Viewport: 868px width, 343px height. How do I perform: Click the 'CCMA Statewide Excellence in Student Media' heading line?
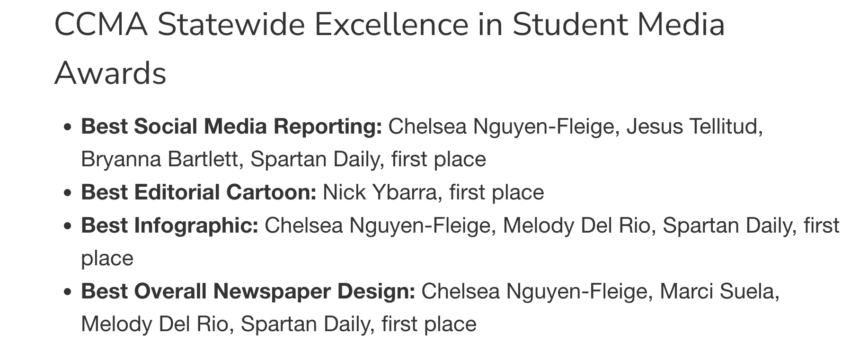coord(390,25)
